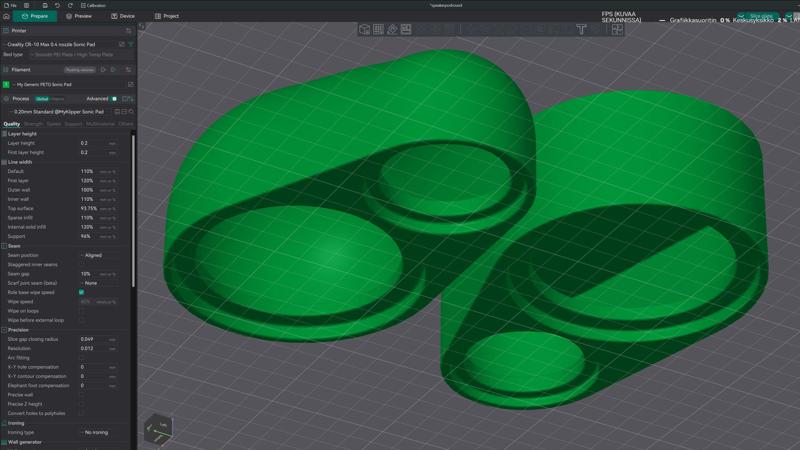Save the 0.20mm Standard process preset
800x450 pixels.
tap(117, 112)
